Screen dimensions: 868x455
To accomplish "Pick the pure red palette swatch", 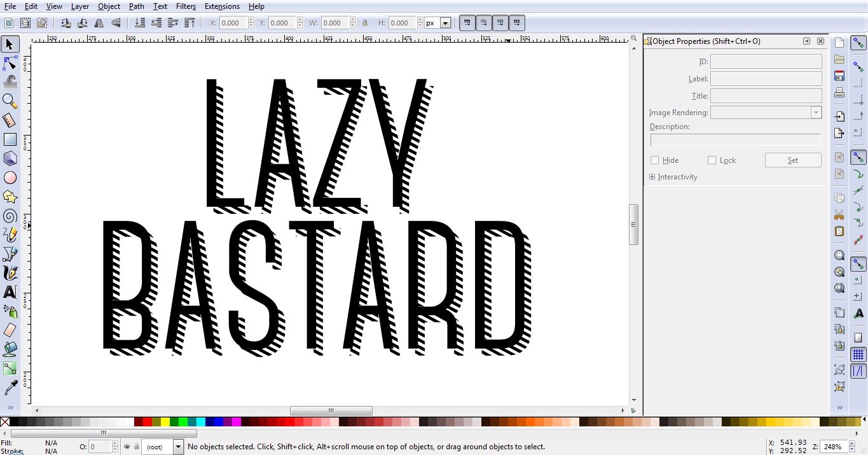I will (148, 421).
